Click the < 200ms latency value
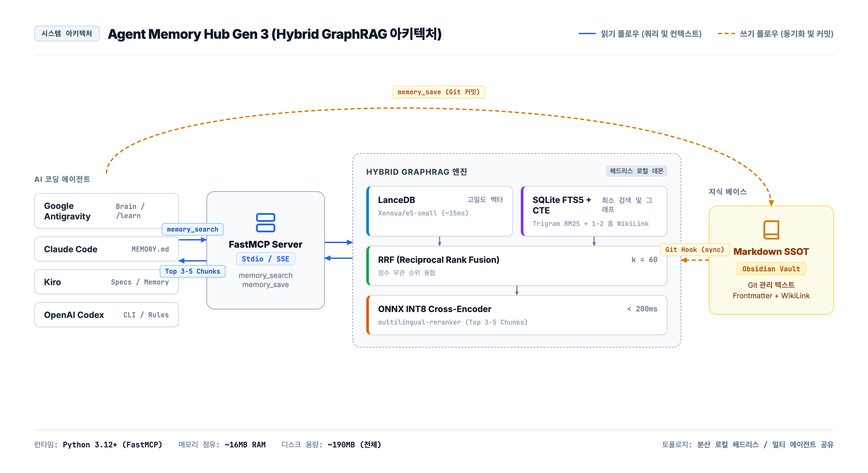868x473 pixels. pos(642,309)
